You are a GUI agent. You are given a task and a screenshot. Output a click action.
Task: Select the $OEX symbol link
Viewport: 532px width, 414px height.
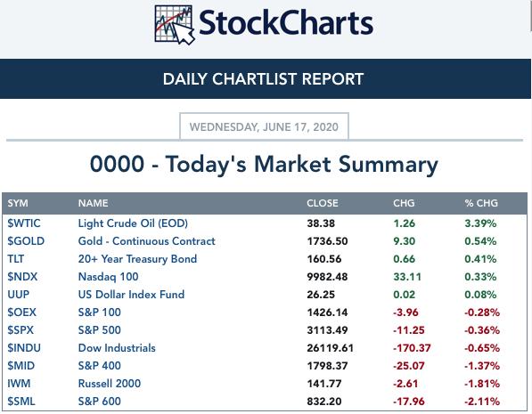coord(21,313)
